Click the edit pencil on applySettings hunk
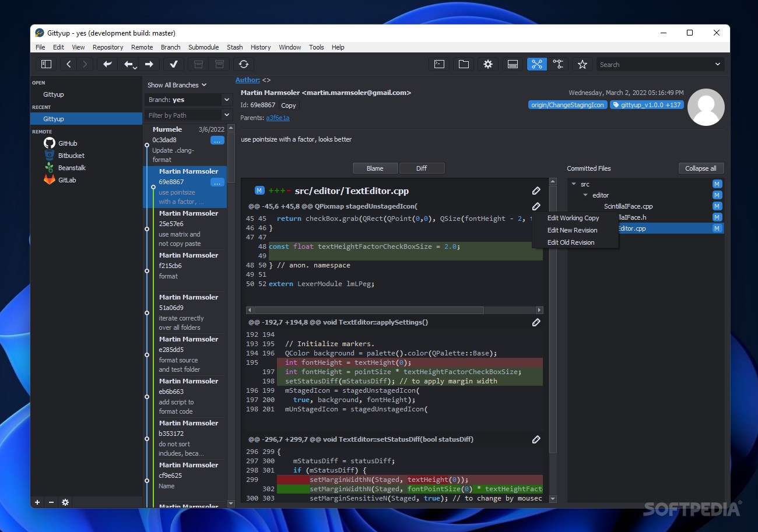The height and width of the screenshot is (532, 758). 536,322
